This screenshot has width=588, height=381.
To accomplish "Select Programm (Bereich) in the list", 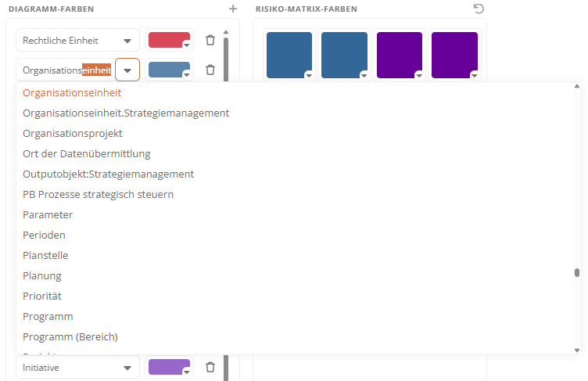I will tap(70, 336).
